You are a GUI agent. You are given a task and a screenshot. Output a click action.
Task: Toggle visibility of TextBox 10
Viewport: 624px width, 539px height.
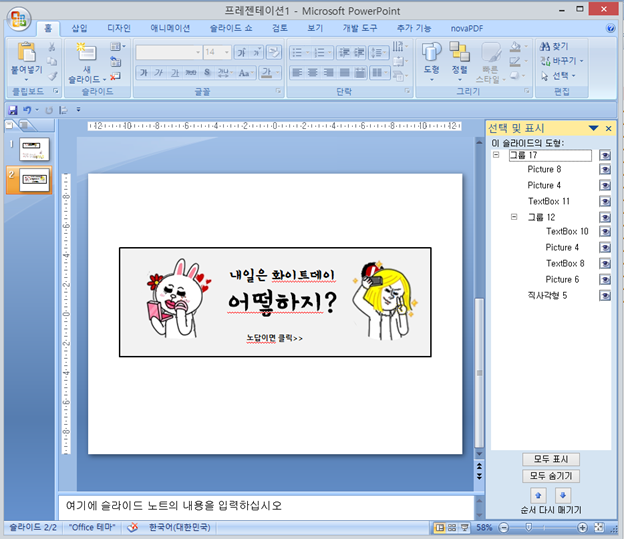605,232
